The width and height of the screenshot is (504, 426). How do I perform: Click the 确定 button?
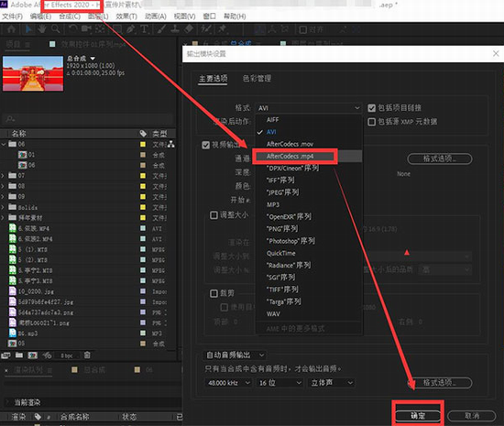(x=418, y=416)
